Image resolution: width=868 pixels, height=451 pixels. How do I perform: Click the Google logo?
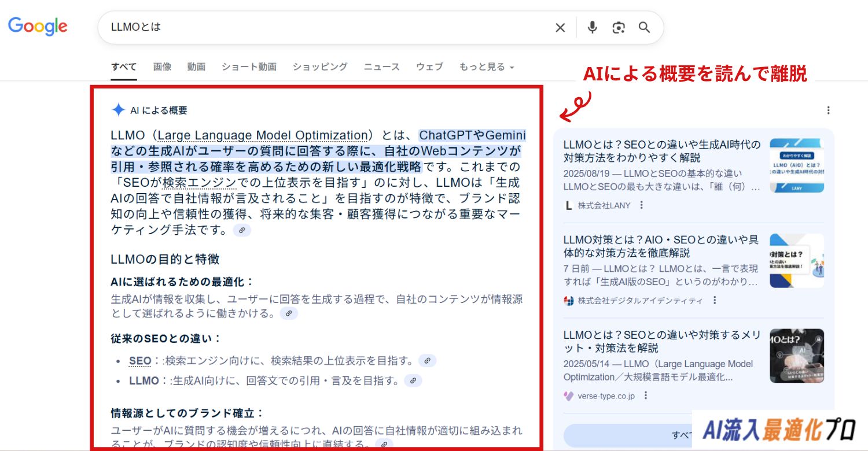point(38,27)
